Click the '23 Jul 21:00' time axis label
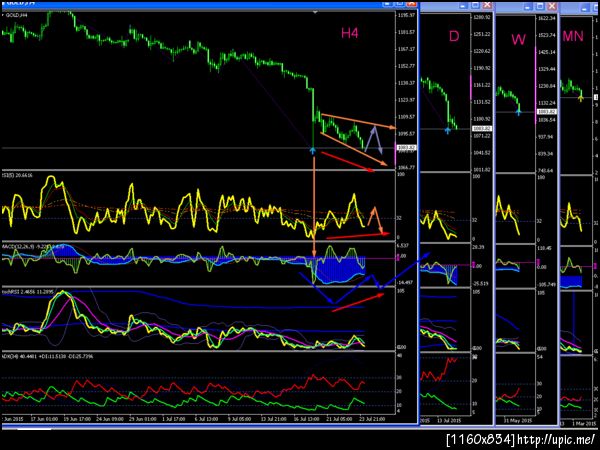600x450 pixels. click(372, 419)
